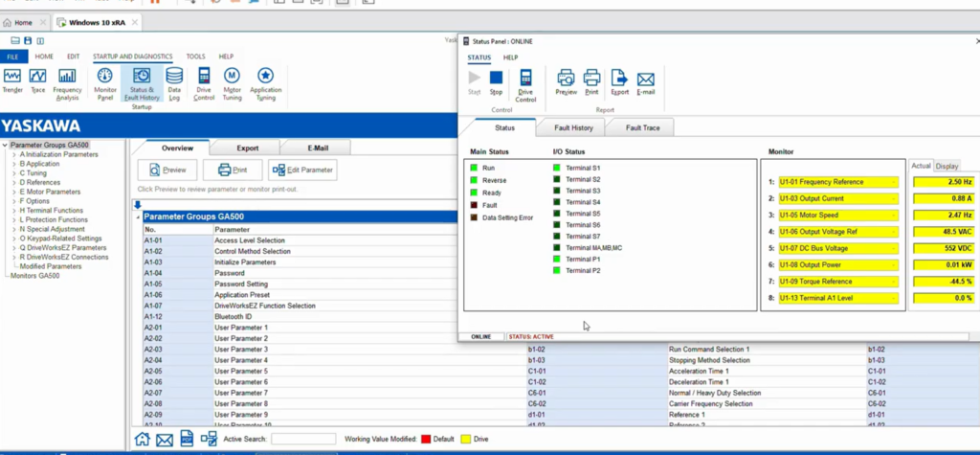Image resolution: width=980 pixels, height=455 pixels.
Task: Open the TOOLS ribbon tab
Action: (x=195, y=57)
